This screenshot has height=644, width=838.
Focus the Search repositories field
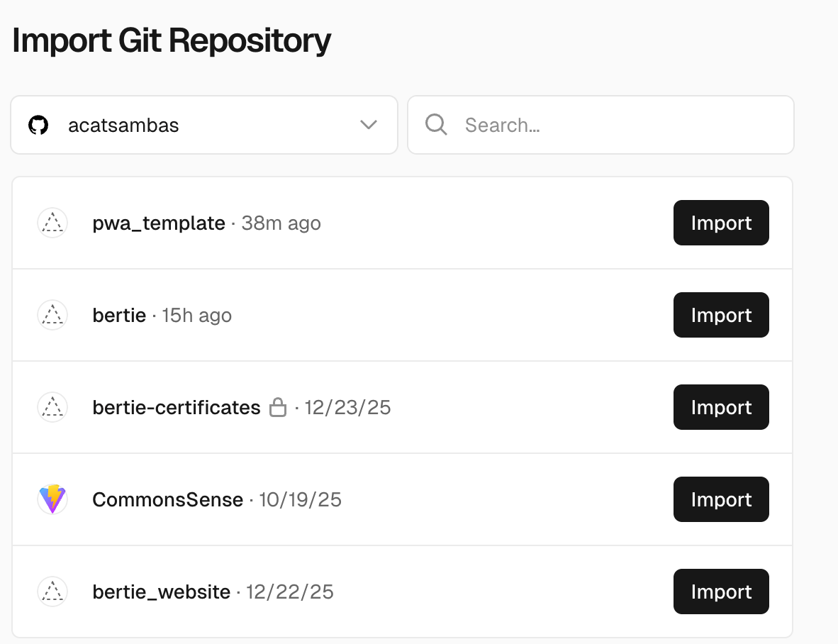tap(600, 125)
